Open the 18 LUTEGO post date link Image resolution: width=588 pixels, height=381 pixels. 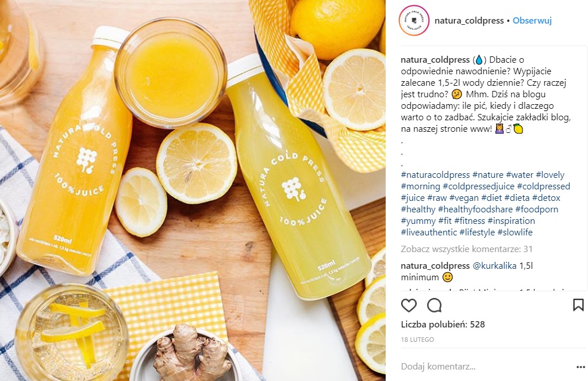[417, 340]
